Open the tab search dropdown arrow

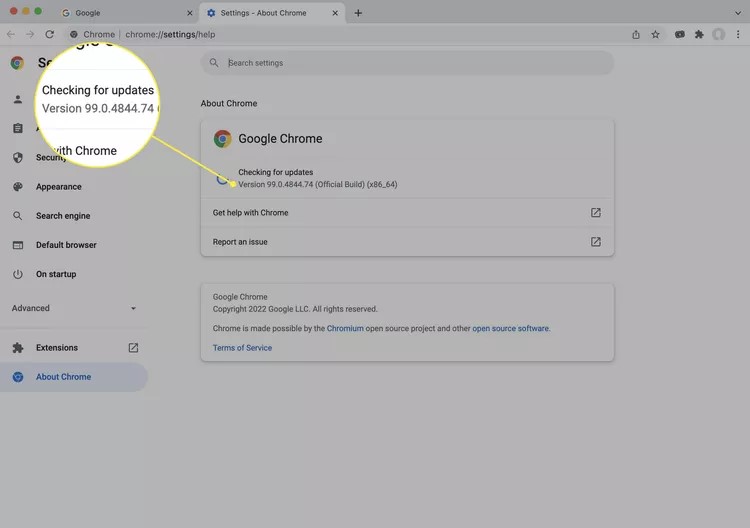coord(738,13)
